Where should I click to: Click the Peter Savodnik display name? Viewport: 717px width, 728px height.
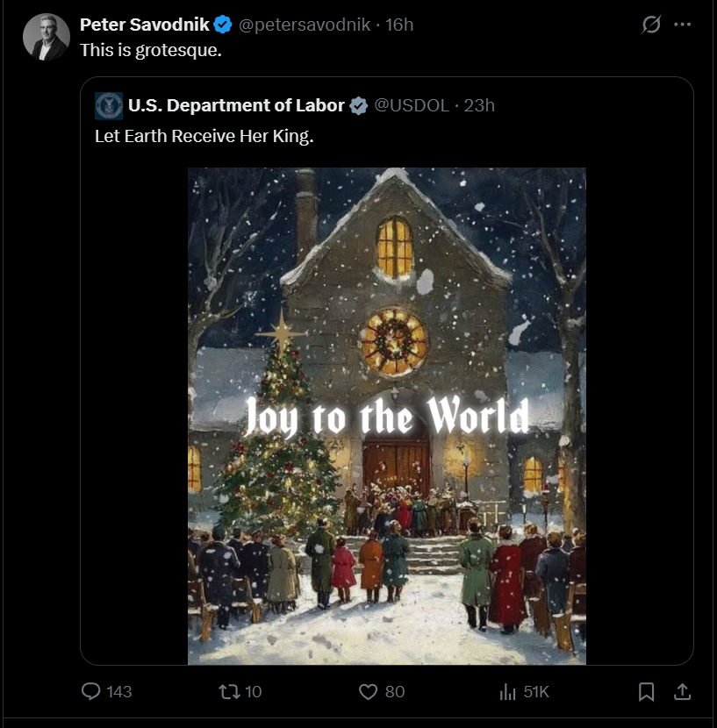tap(145, 25)
